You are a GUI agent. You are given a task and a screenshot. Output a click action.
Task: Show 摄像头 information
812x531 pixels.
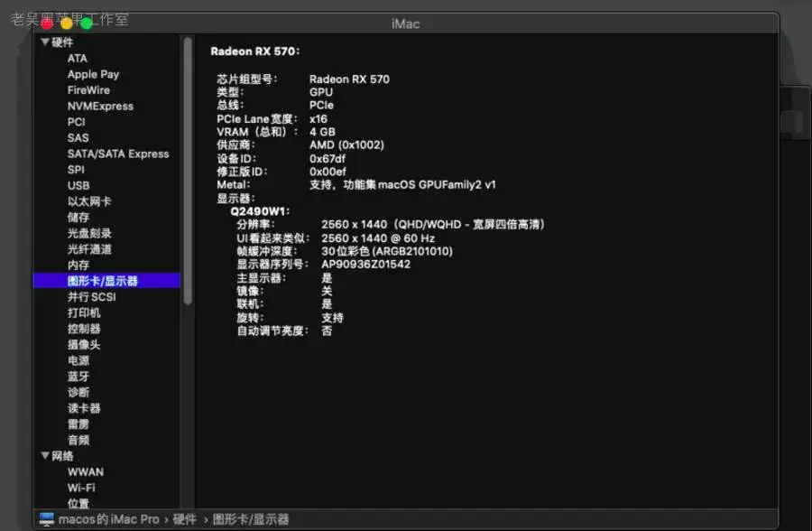click(84, 345)
